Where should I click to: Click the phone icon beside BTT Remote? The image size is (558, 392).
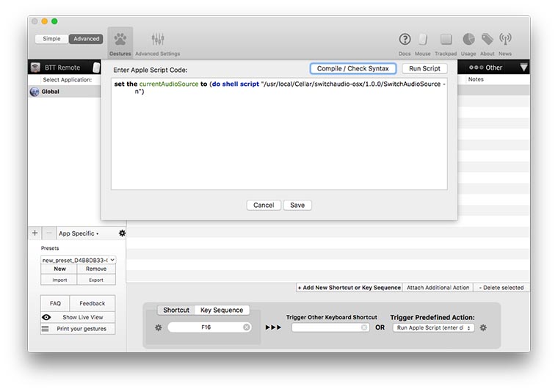coord(96,68)
